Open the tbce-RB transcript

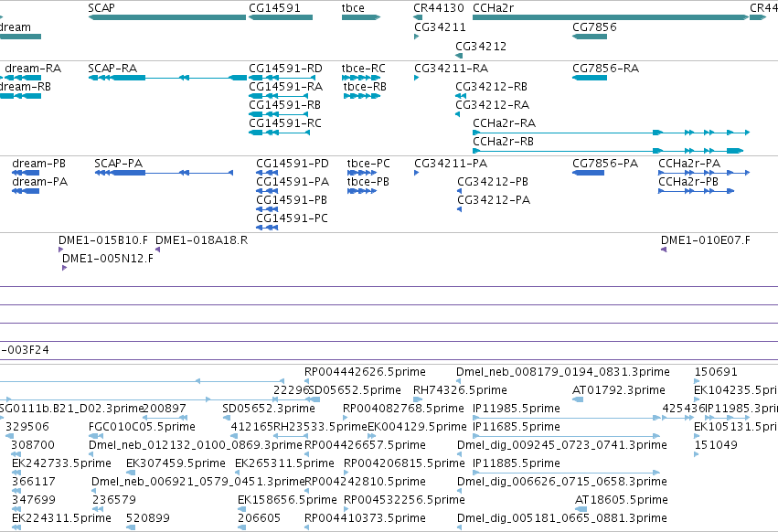coord(362,96)
